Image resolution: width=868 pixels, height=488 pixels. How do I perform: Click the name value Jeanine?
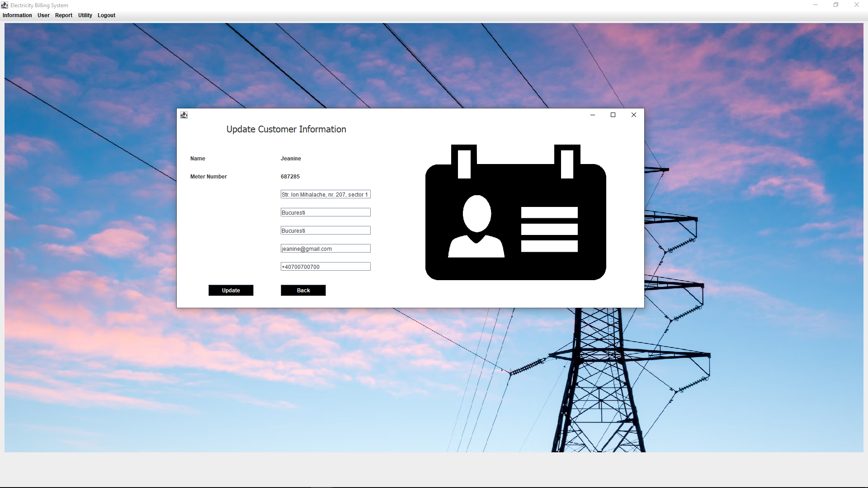point(291,159)
